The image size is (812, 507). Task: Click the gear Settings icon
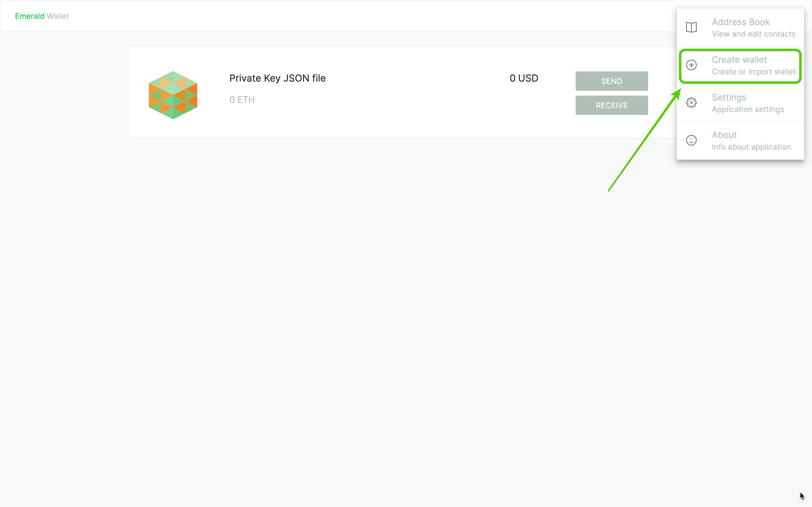[692, 102]
